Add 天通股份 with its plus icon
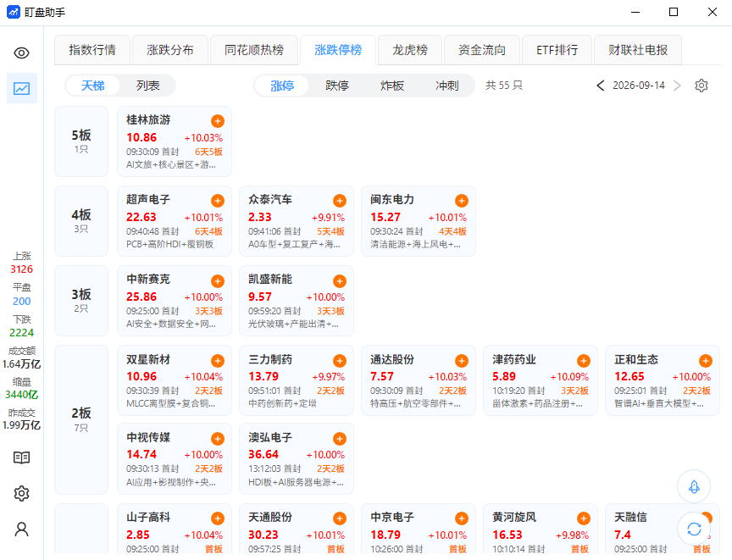Viewport: 732px width, 560px height. tap(340, 518)
